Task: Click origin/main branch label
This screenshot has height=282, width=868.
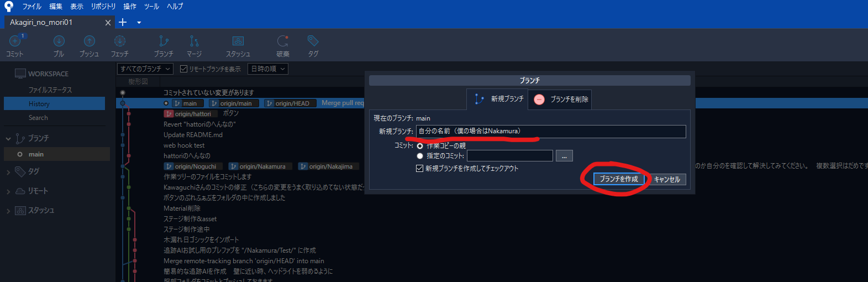Action: point(234,103)
